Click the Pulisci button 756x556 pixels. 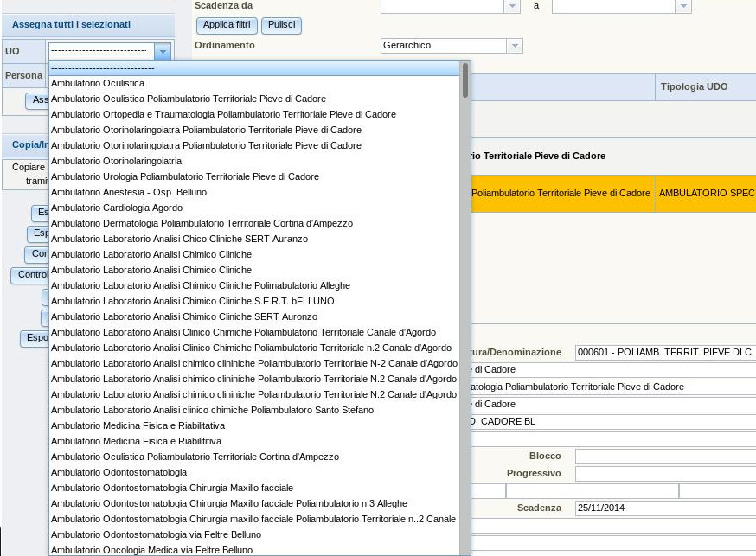[x=281, y=25]
